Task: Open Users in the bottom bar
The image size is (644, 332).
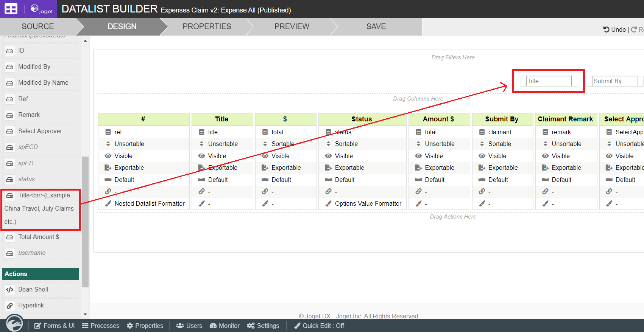Action: click(189, 326)
